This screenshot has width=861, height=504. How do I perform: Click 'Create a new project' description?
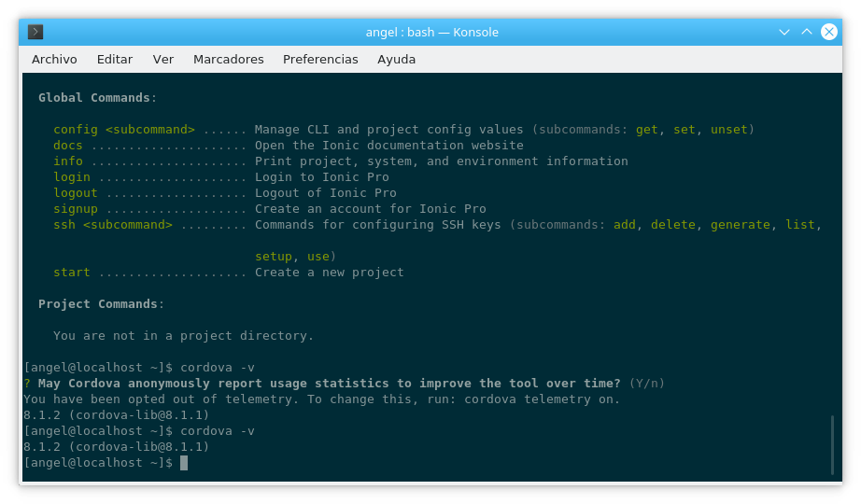[329, 273]
